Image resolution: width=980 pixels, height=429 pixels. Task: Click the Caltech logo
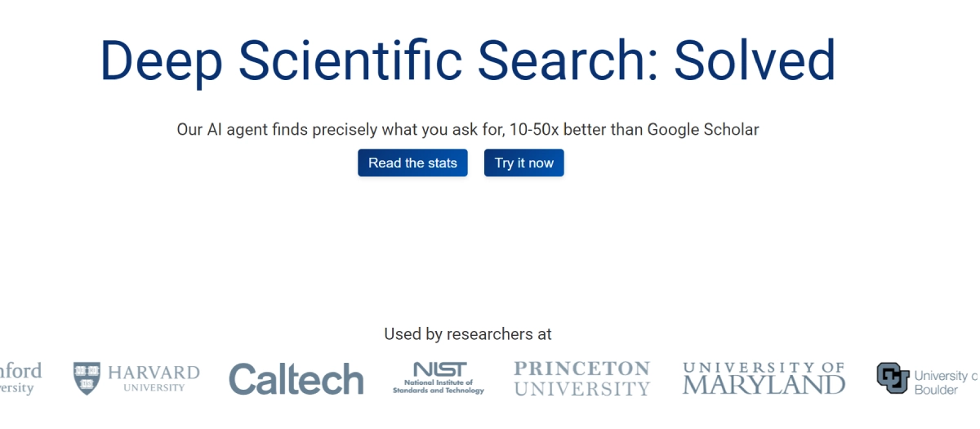pyautogui.click(x=296, y=379)
